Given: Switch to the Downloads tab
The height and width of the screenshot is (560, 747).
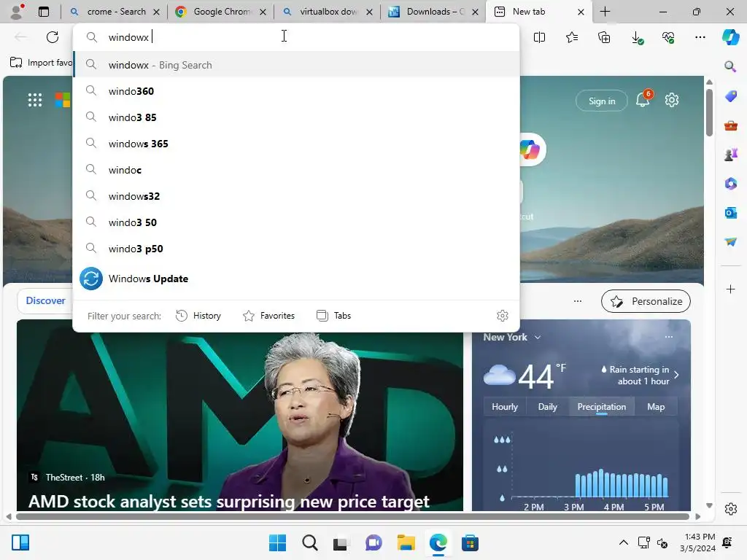Looking at the screenshot, I should click(435, 12).
